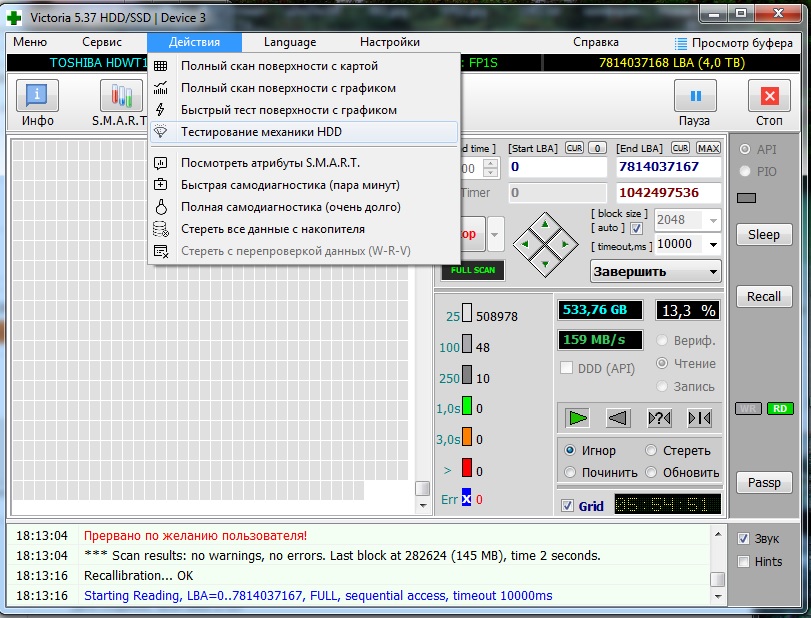The image size is (811, 618).
Task: Click the Sleep button
Action: (763, 235)
